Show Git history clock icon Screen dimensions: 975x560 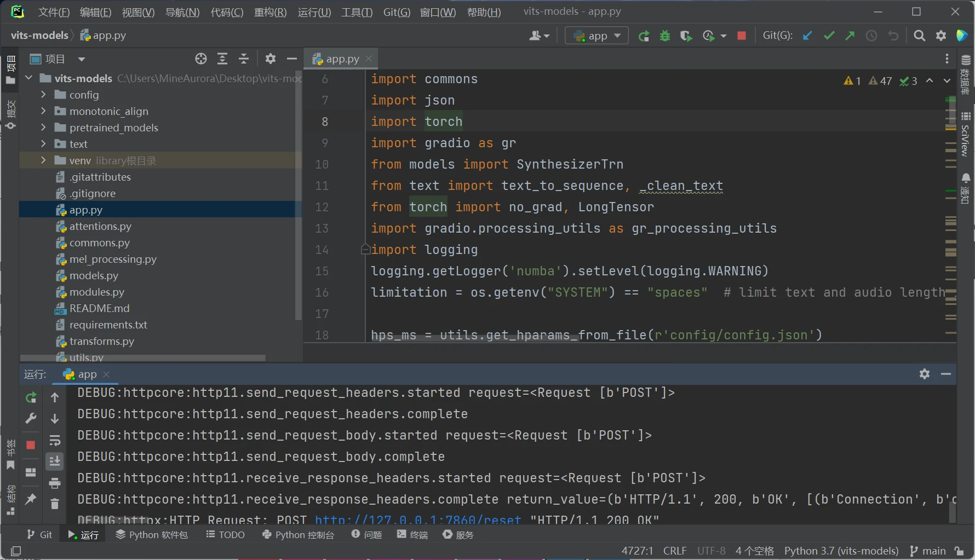coord(871,36)
